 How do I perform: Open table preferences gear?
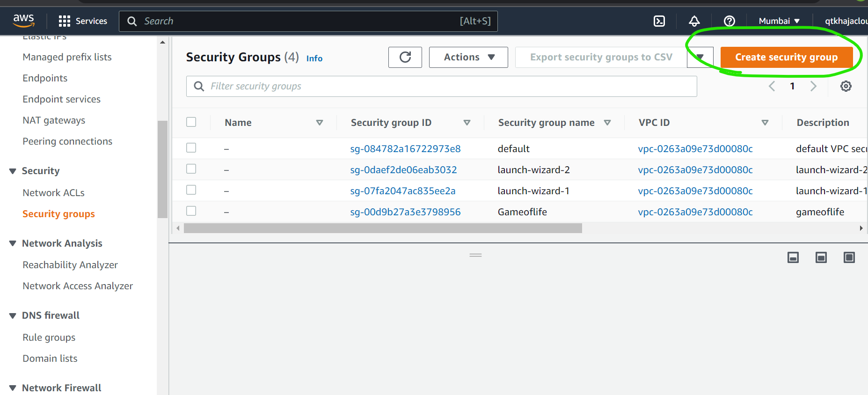point(846,86)
